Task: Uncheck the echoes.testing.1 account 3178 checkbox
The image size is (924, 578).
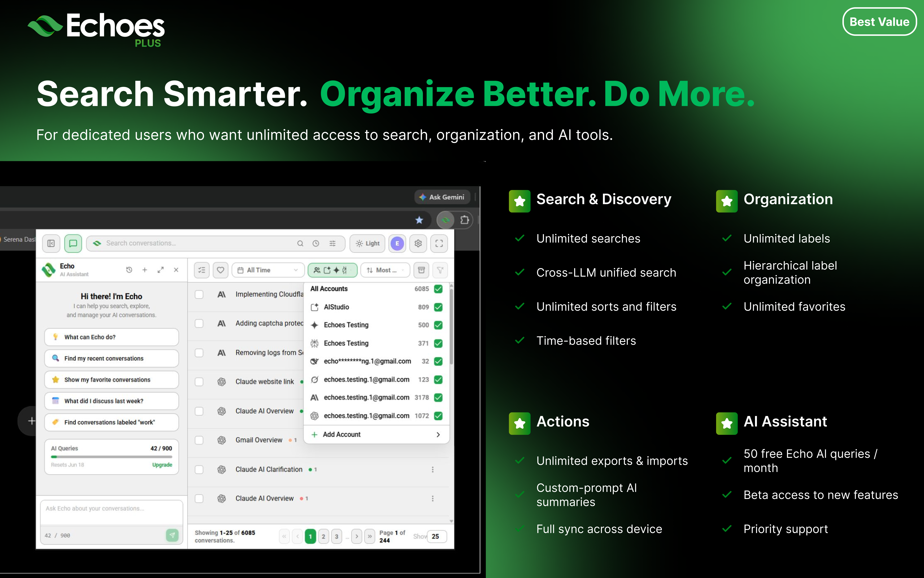Action: (438, 398)
